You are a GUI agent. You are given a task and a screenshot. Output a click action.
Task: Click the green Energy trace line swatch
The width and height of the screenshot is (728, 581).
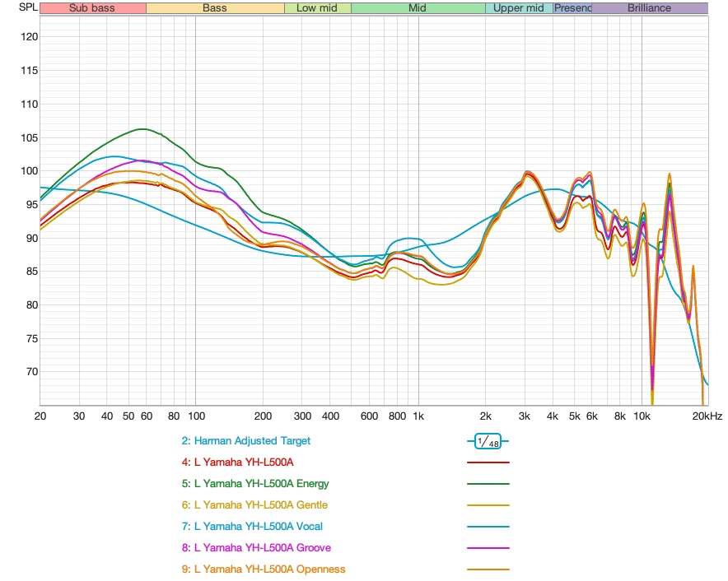(x=488, y=485)
